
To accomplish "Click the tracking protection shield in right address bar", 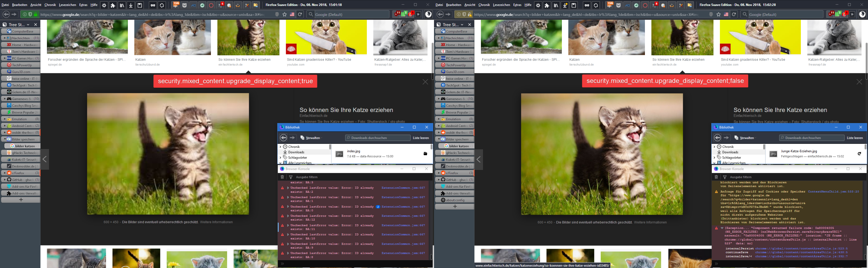I will 464,14.
